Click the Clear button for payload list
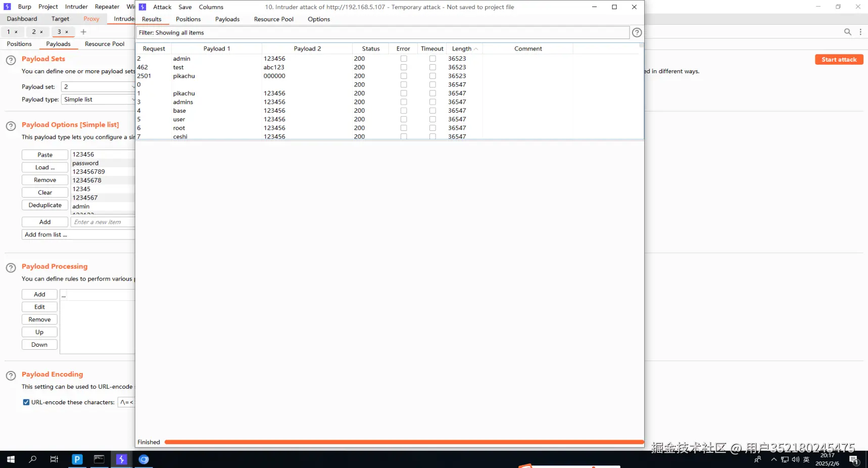868x468 pixels. 45,193
